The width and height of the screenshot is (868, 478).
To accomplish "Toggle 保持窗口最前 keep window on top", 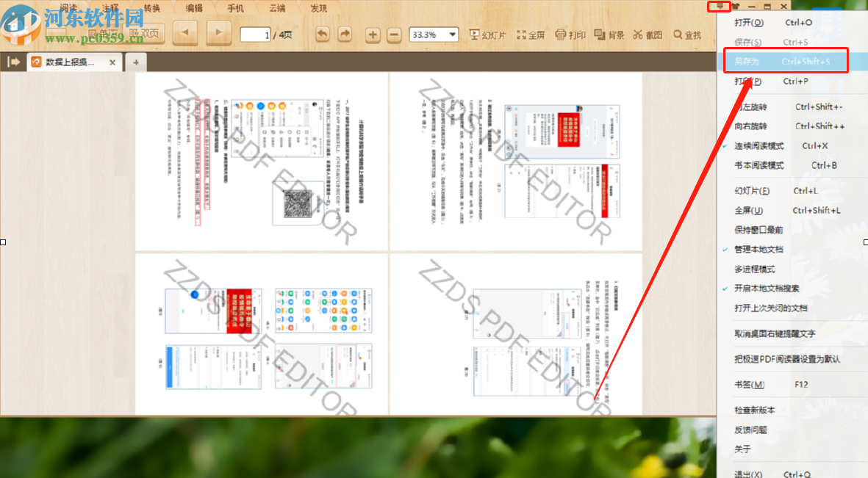I will click(758, 230).
